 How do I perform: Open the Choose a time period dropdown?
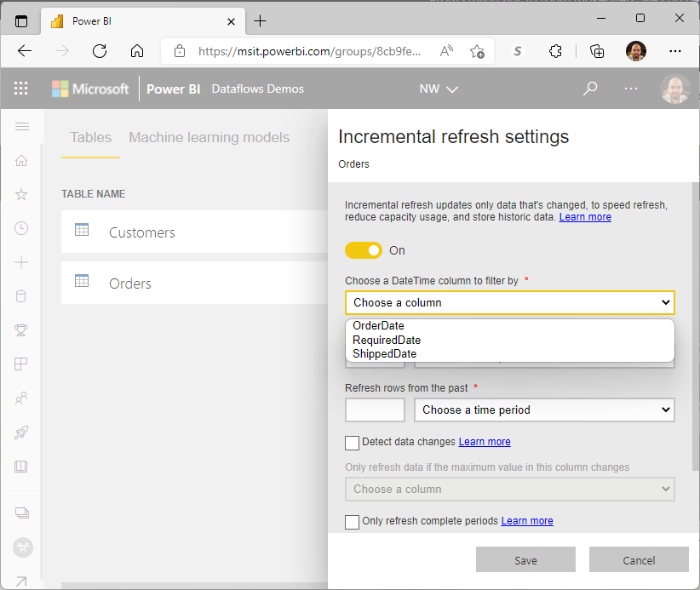[544, 410]
